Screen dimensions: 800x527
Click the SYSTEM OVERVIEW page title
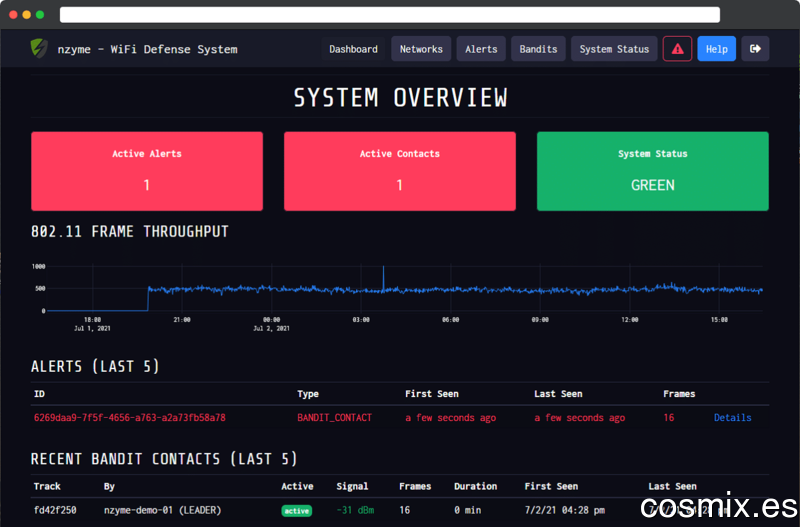[400, 97]
